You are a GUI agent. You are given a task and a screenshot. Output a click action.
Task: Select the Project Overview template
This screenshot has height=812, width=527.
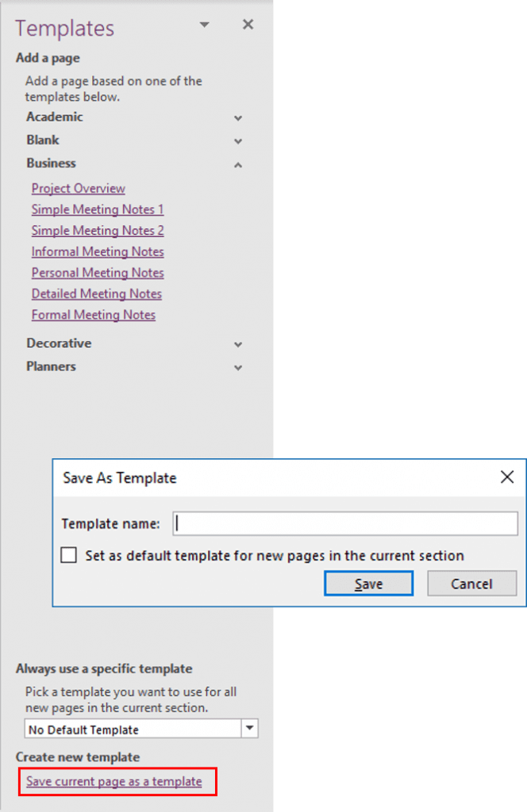click(x=78, y=189)
